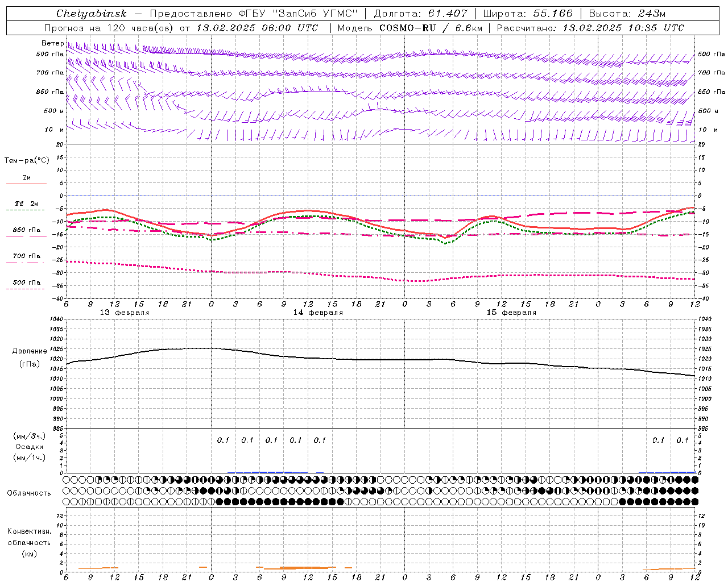Screen dimensions: 728x582
Task: Click the right '500 м' wind level label
Action: [708, 111]
